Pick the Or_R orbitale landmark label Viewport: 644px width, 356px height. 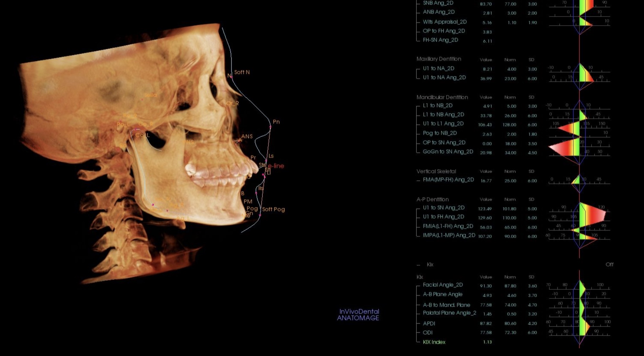tap(232, 103)
